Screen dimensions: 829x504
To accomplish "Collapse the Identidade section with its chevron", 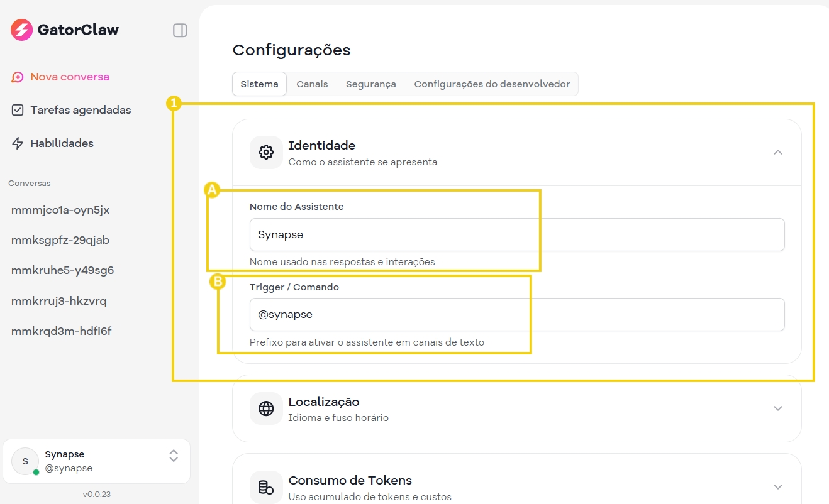I will pos(778,152).
